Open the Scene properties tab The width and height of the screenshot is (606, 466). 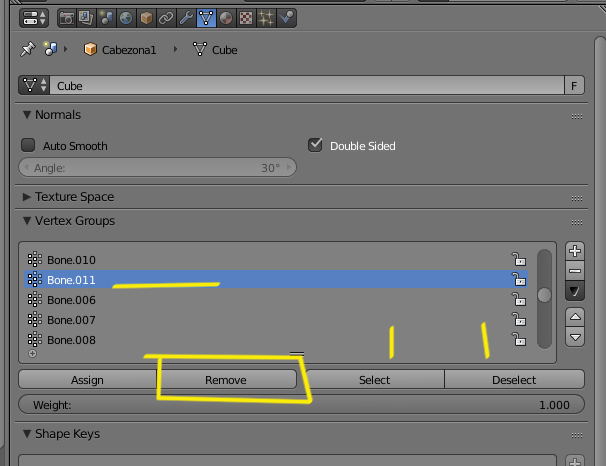[x=106, y=18]
